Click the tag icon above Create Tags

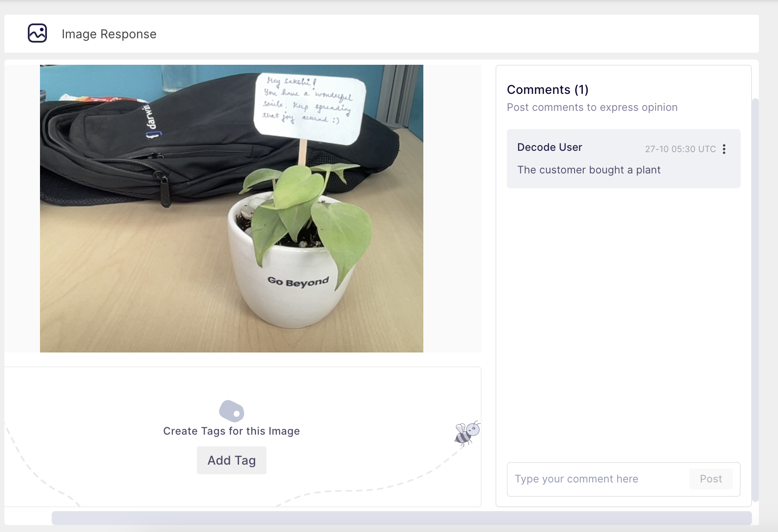click(232, 411)
